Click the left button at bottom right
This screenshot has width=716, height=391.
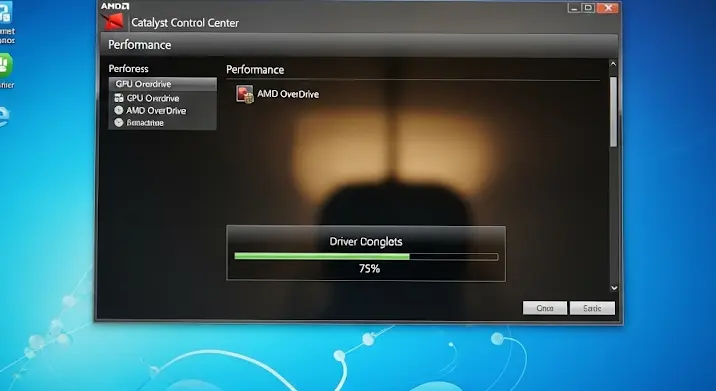pyautogui.click(x=545, y=308)
